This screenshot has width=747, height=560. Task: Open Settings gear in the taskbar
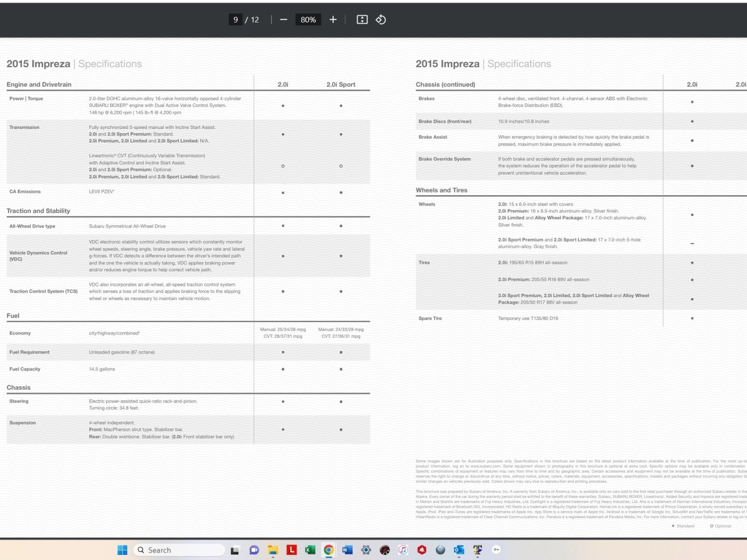click(x=366, y=550)
